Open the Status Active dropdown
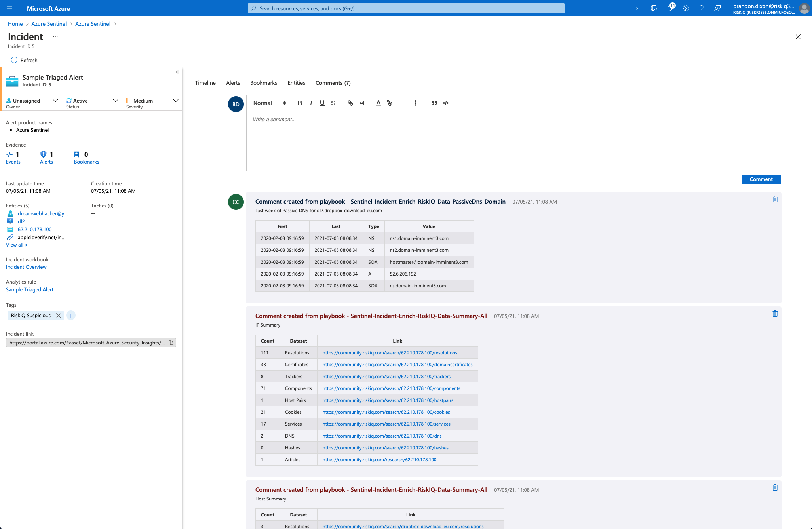 [x=92, y=103]
